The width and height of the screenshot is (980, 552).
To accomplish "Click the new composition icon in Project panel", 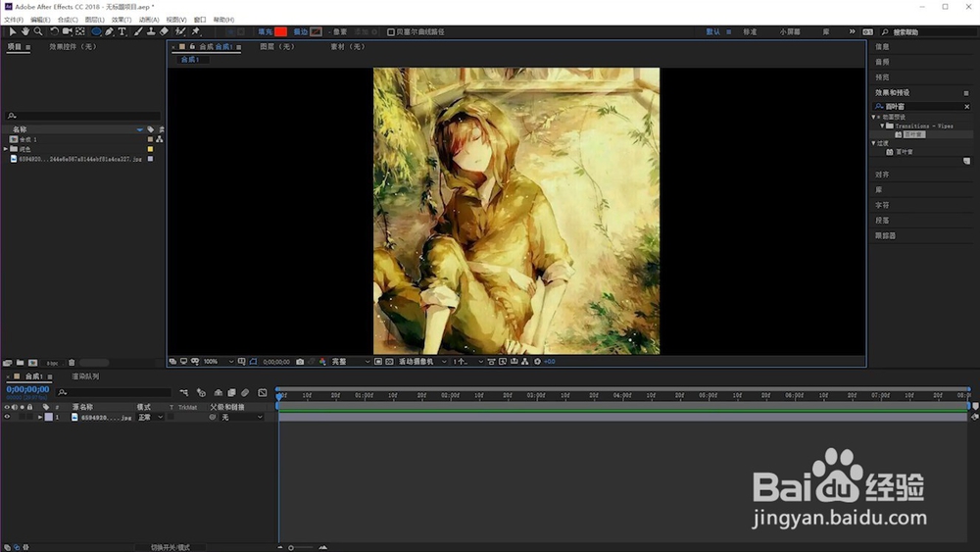I will pos(32,363).
